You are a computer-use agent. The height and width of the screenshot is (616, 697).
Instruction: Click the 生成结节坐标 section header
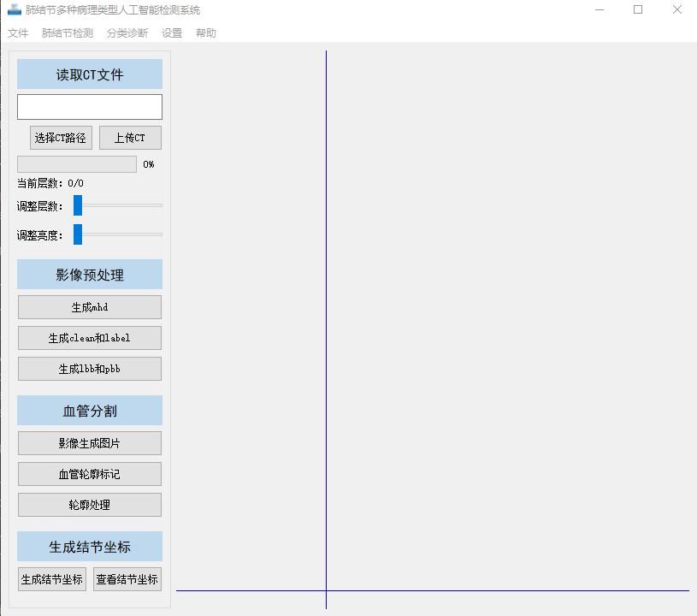pos(90,547)
